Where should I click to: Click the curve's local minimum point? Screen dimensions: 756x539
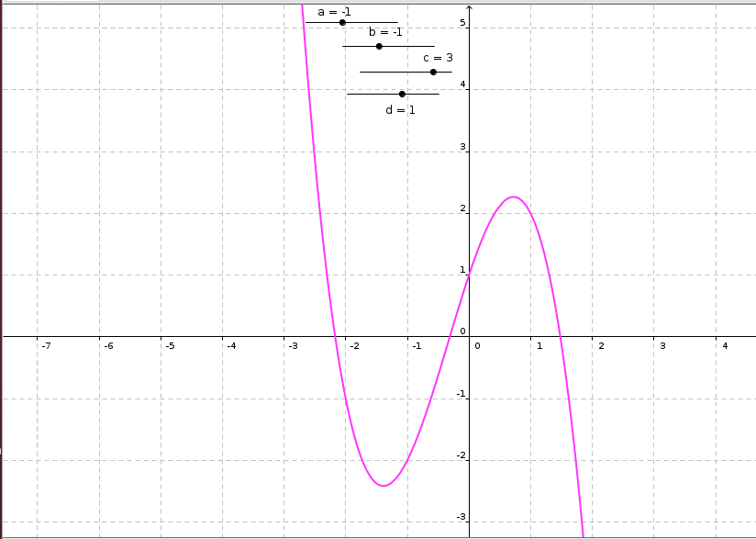click(x=383, y=485)
